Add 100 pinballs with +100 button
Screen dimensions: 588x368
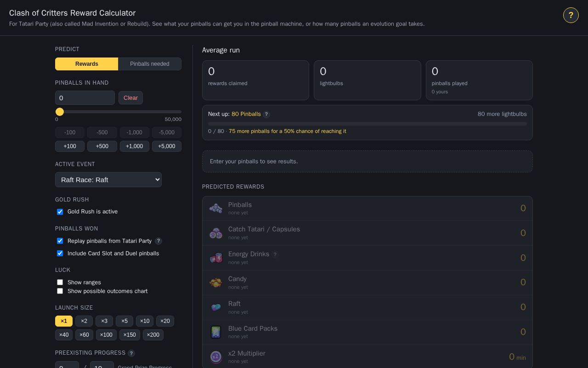[70, 146]
